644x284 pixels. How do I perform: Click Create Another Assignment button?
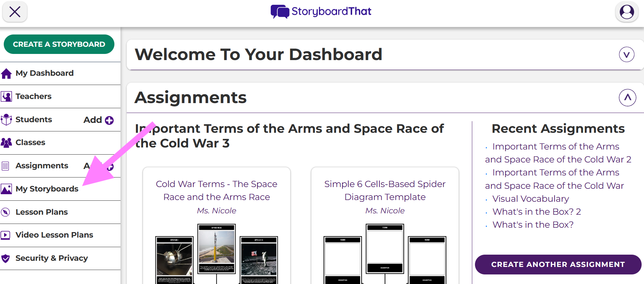(558, 265)
